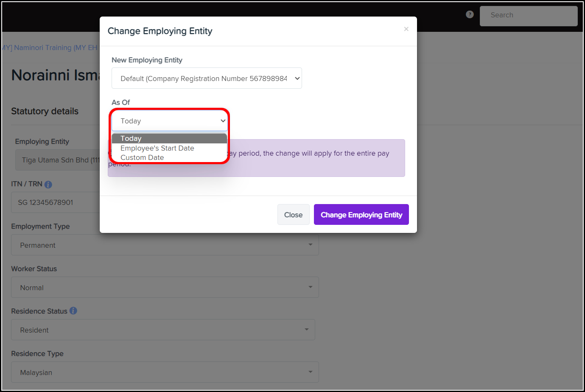Expand the Worker Status Normal dropdown
The width and height of the screenshot is (585, 392).
(165, 288)
